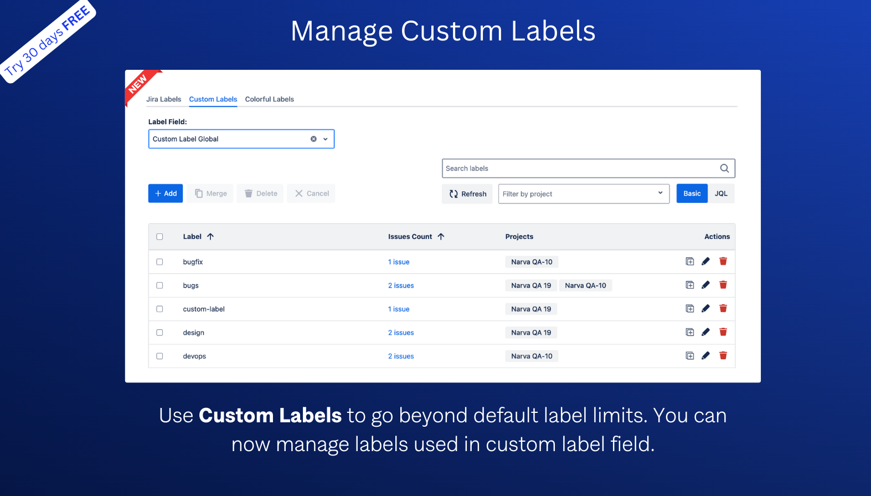The width and height of the screenshot is (871, 496).
Task: Edit the design label with pencil icon
Action: [x=706, y=332]
